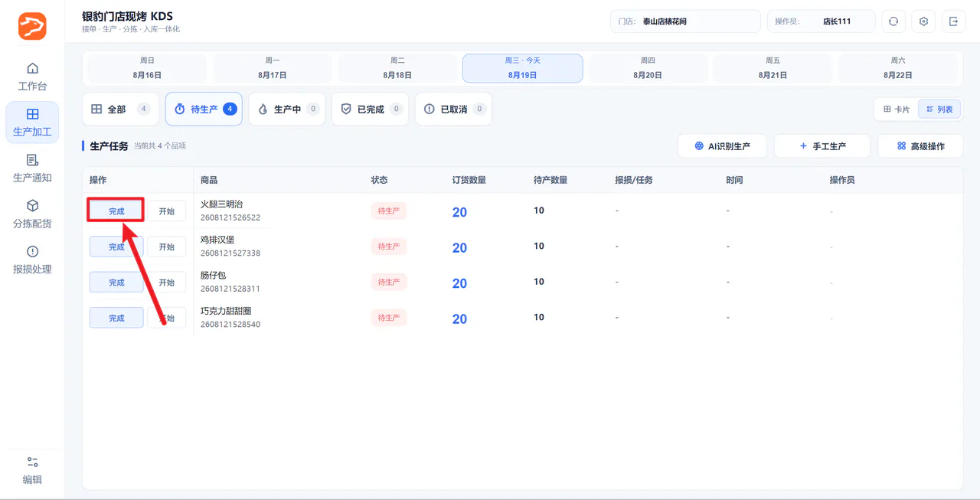Image resolution: width=980 pixels, height=500 pixels.
Task: Click the logout icon in the header
Action: [x=953, y=21]
